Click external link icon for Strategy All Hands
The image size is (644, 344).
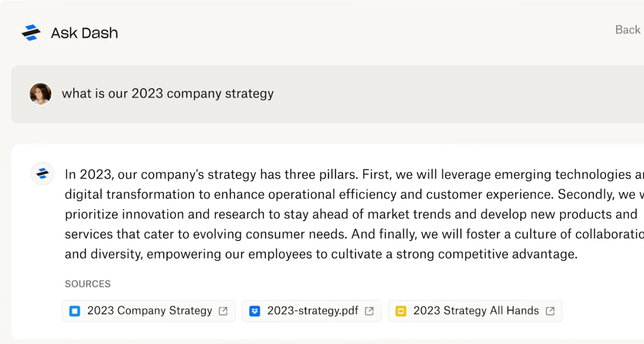tap(550, 311)
